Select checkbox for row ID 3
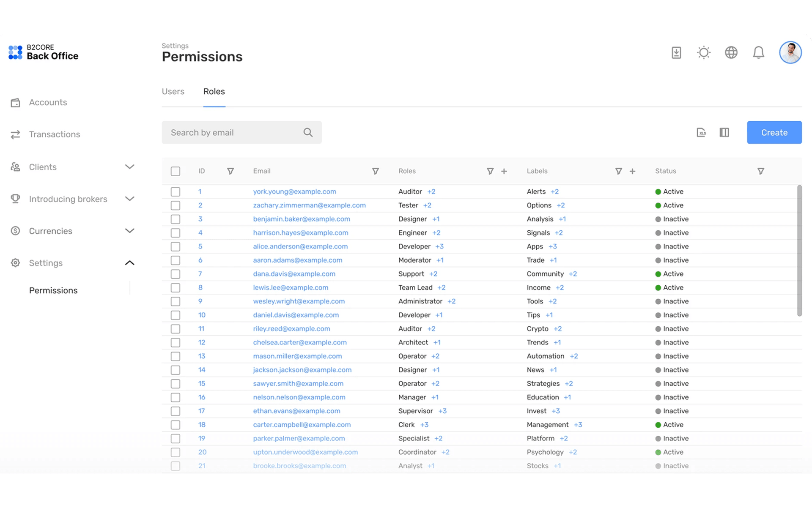This screenshot has height=508, width=812. 175,219
